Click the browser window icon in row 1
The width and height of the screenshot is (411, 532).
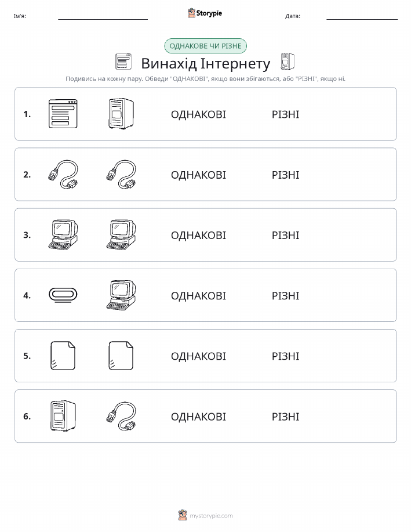coord(63,114)
